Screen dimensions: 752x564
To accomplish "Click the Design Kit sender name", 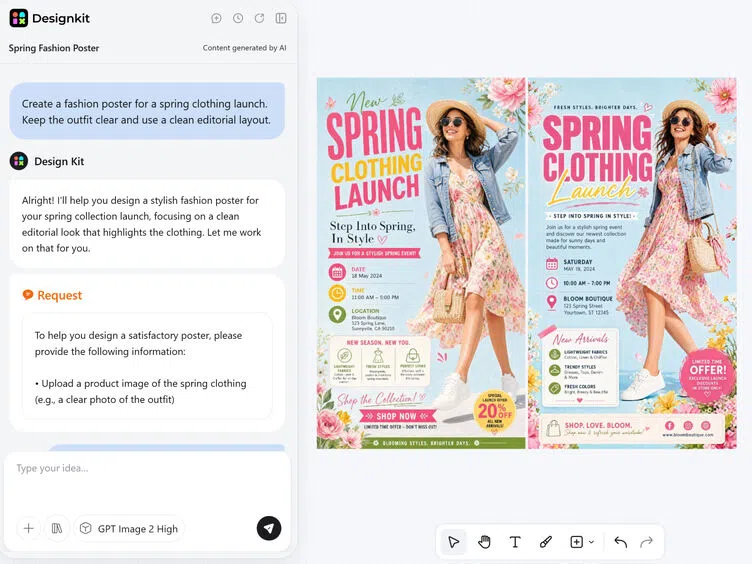I will pos(59,162).
